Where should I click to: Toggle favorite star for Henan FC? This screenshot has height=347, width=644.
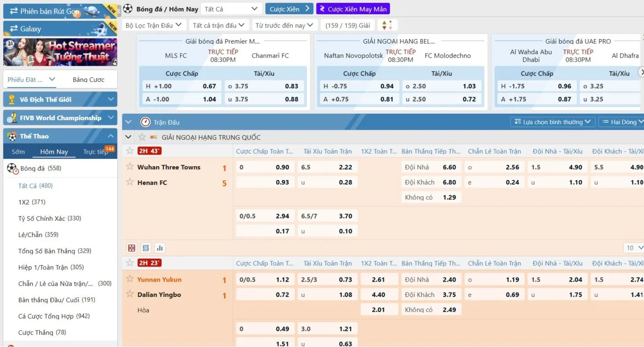pyautogui.click(x=130, y=182)
